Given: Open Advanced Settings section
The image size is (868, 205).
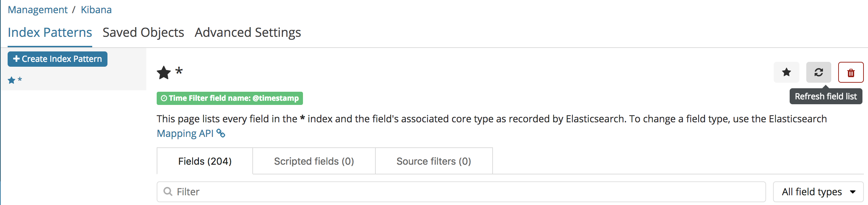Looking at the screenshot, I should 248,33.
